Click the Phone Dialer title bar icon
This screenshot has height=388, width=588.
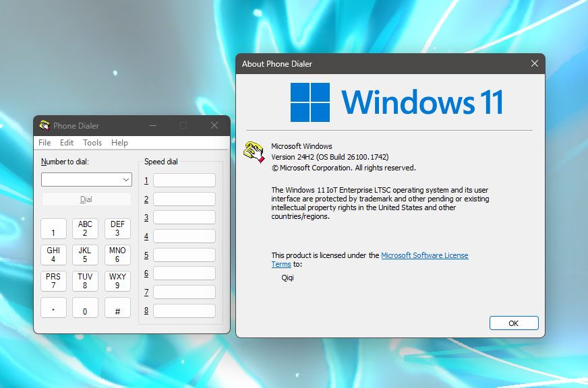[x=45, y=125]
